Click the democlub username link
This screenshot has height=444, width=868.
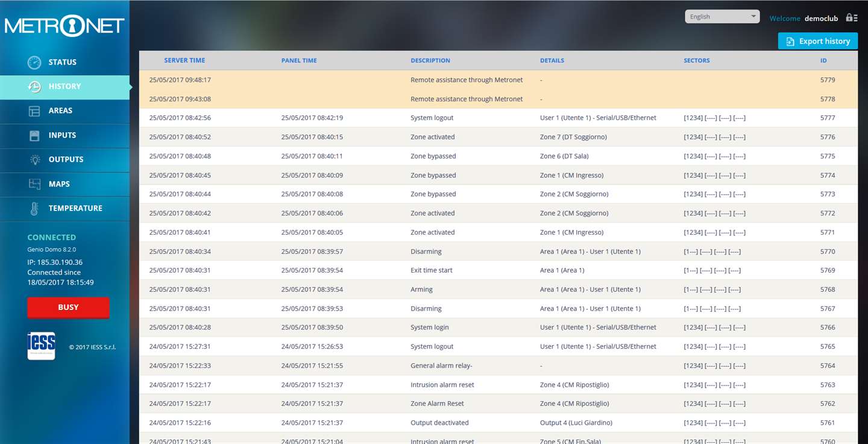pyautogui.click(x=821, y=19)
